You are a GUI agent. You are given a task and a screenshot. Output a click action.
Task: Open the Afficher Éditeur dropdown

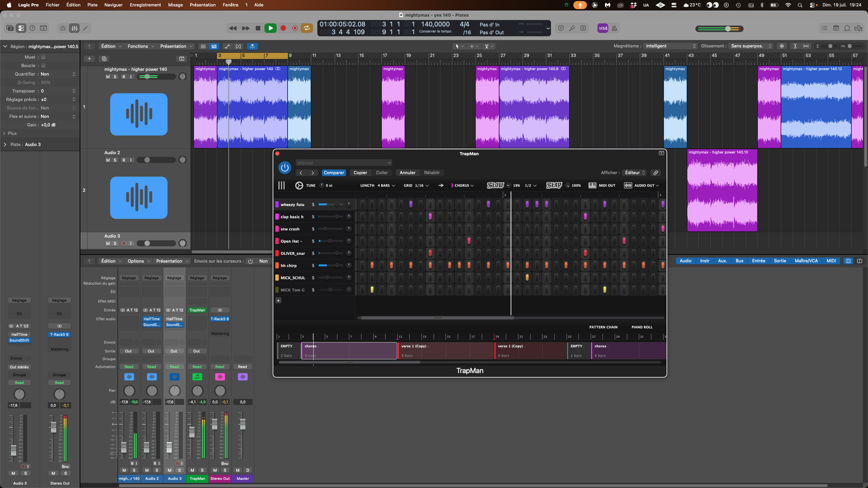pos(635,173)
